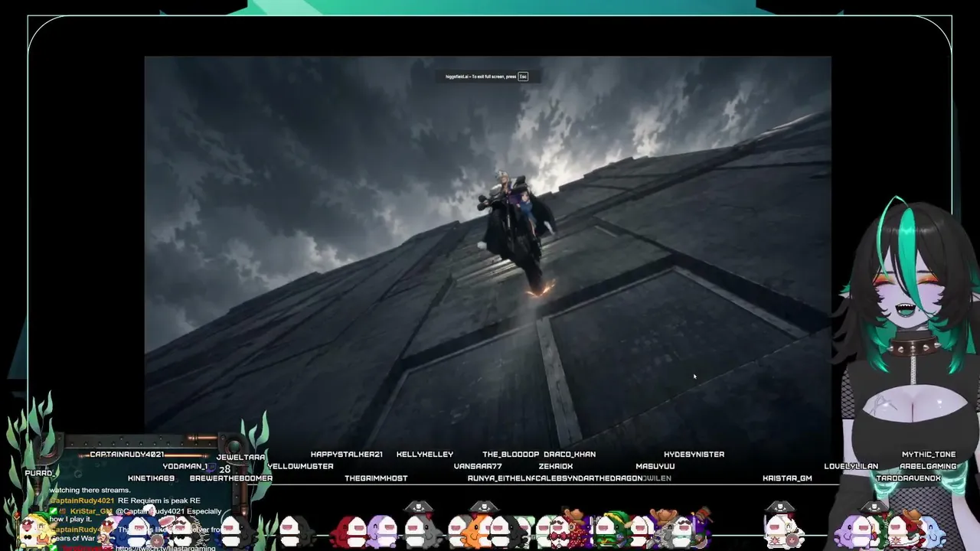
Task: Click the 'watching there streams.' chat line
Action: pos(90,490)
